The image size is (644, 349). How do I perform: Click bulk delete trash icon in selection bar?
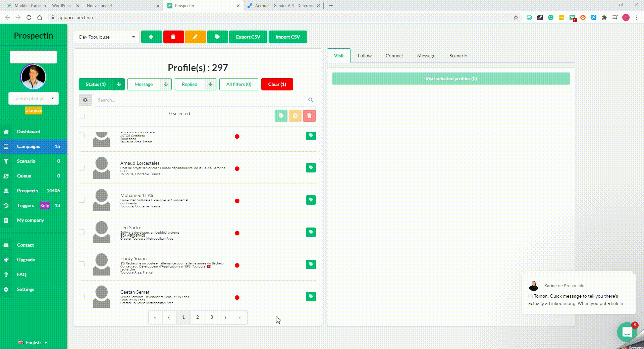[309, 116]
